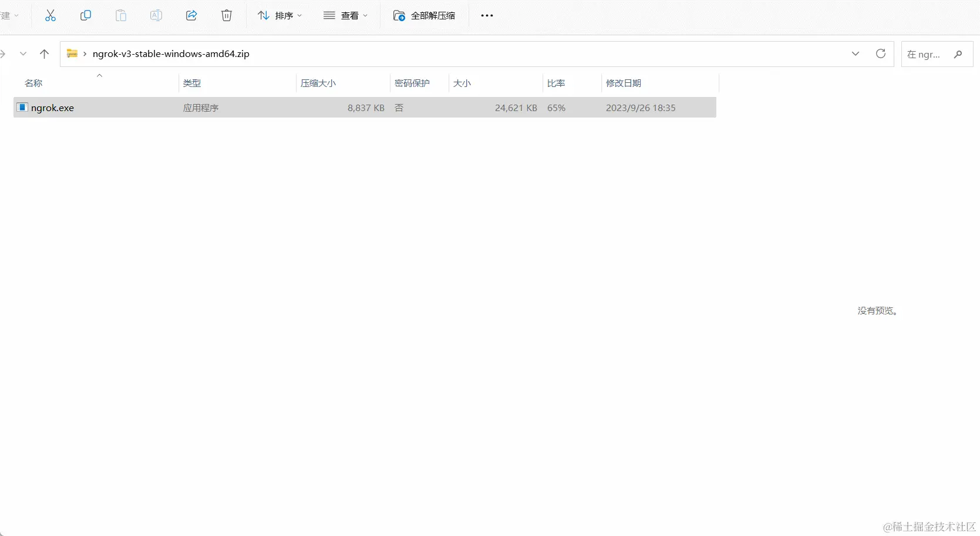This screenshot has width=980, height=536.
Task: Click the Rename icon in toolbar
Action: [x=156, y=16]
